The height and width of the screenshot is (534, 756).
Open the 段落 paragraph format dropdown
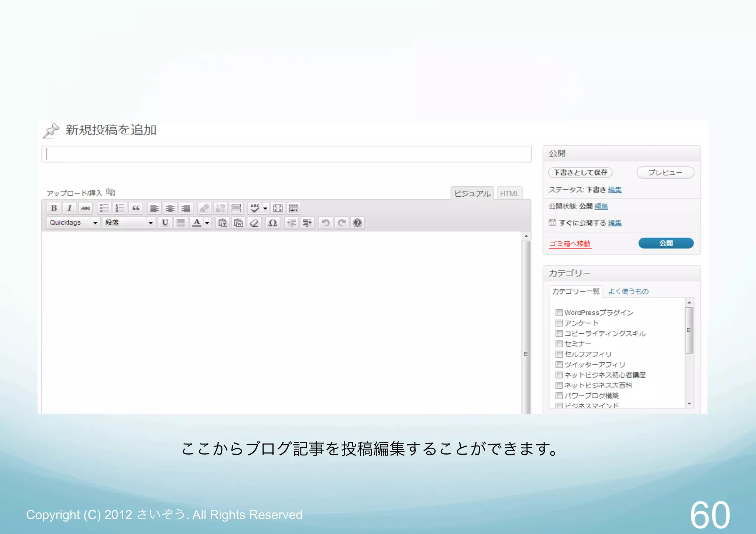tap(129, 223)
